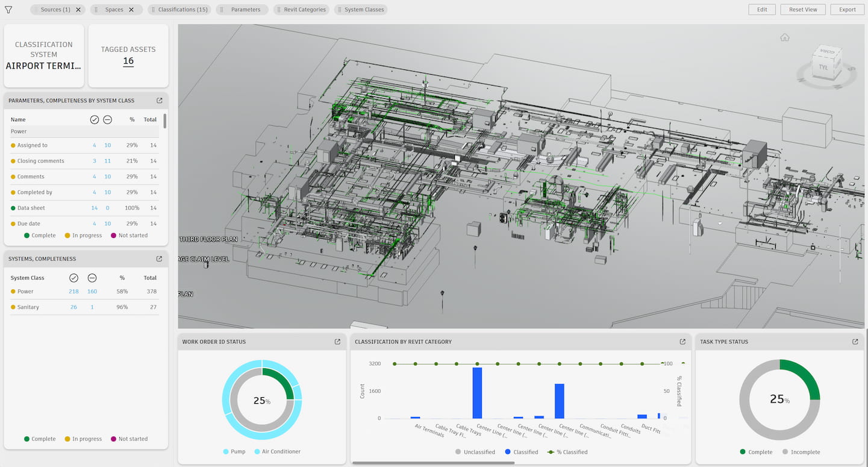Select the Closing comments row label
Viewport: 868px width, 467px height.
coord(41,161)
